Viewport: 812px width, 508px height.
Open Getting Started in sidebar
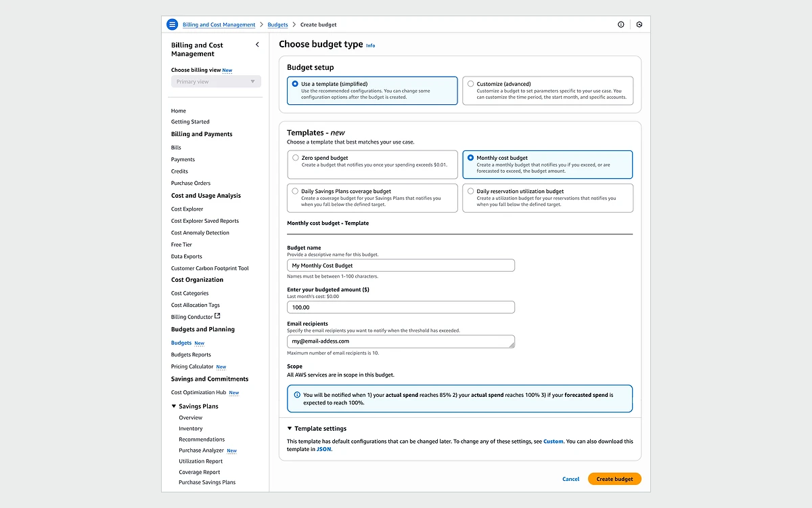point(190,122)
